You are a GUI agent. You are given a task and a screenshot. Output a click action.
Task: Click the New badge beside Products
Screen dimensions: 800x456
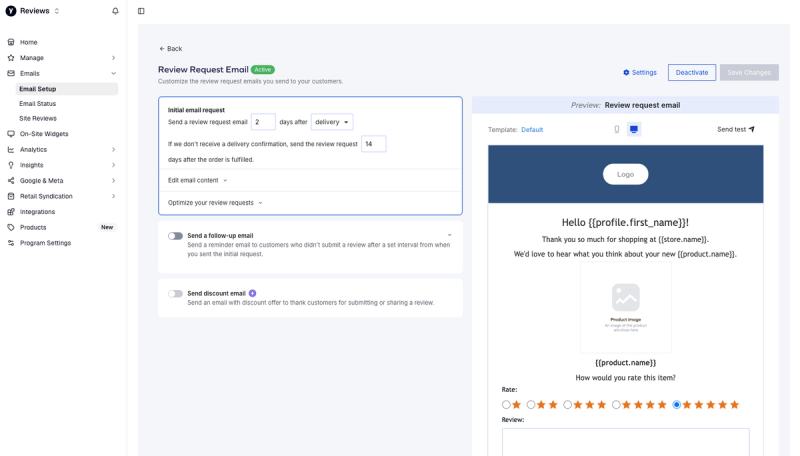[107, 227]
